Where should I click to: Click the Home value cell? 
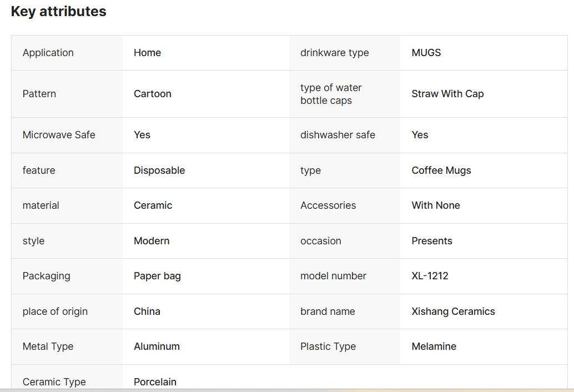coord(206,53)
